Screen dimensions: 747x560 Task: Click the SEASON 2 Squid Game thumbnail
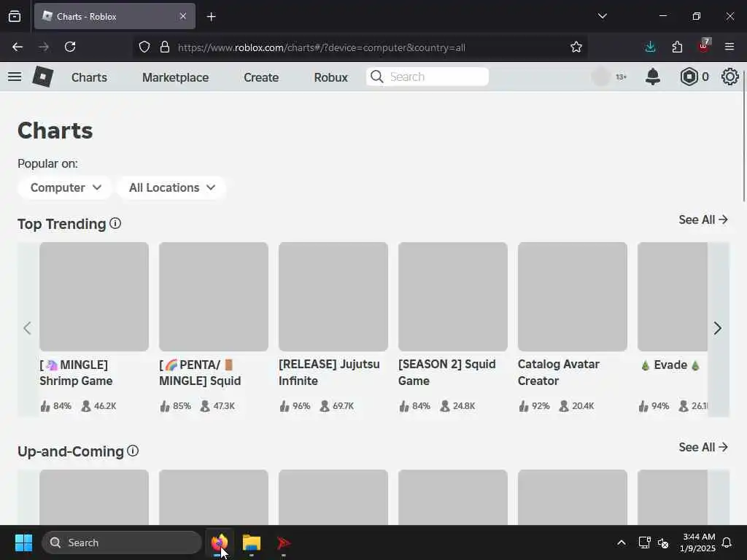click(452, 296)
